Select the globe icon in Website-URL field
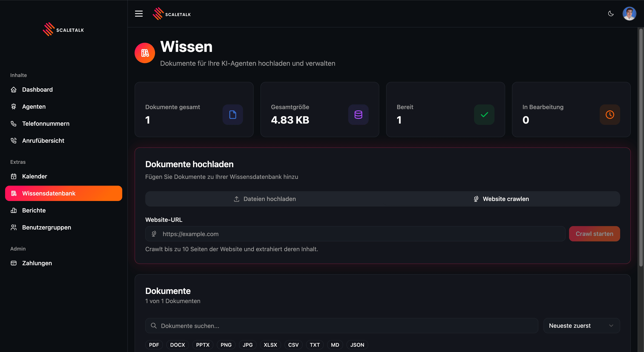This screenshot has height=352, width=644. [154, 234]
